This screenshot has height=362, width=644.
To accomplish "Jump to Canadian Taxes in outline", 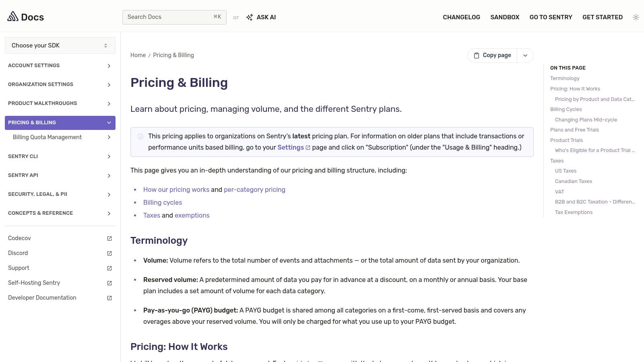I will [x=574, y=181].
